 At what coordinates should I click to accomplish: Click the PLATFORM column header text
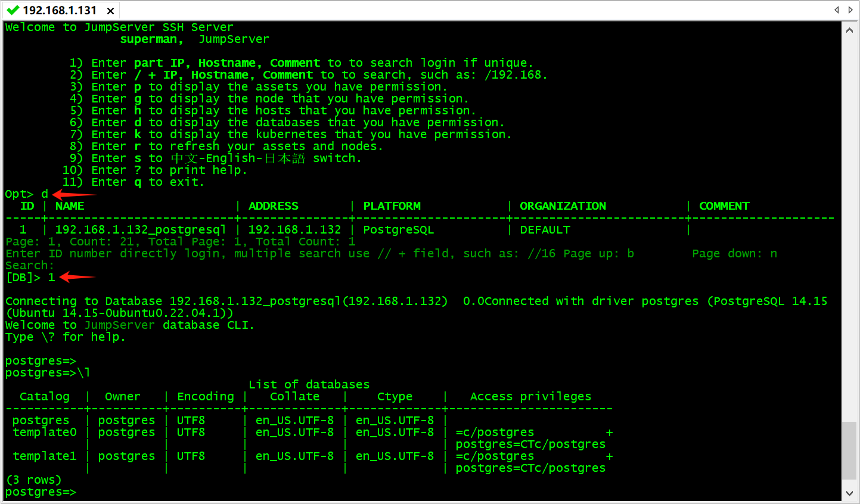[x=392, y=206]
